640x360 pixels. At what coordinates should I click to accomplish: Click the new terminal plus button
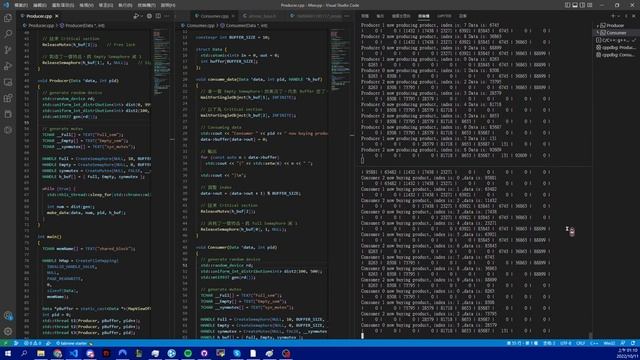tap(613, 16)
